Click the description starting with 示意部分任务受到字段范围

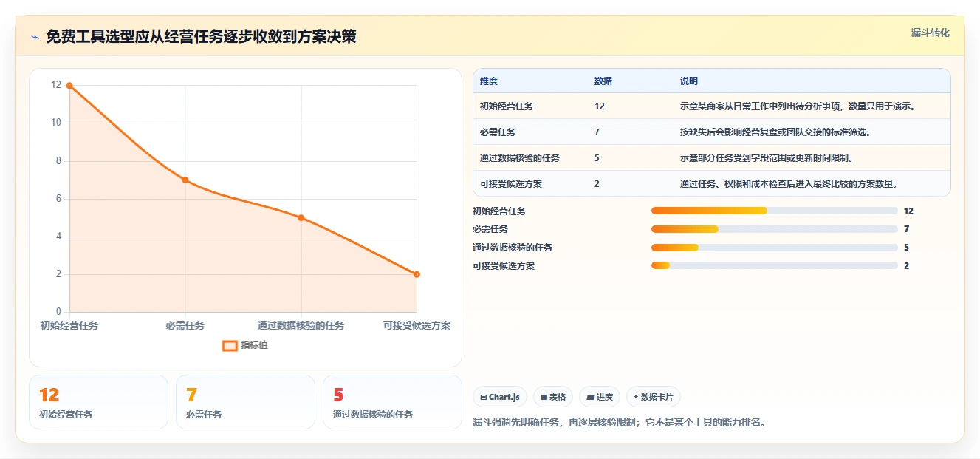[767, 158]
